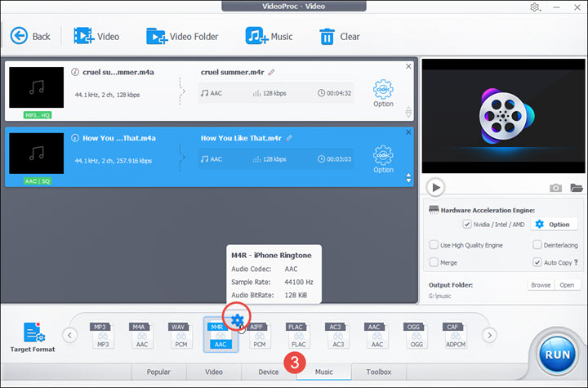Open codec Option for How You Like That.m4r
Viewport: 588px width, 388px height.
[x=383, y=159]
